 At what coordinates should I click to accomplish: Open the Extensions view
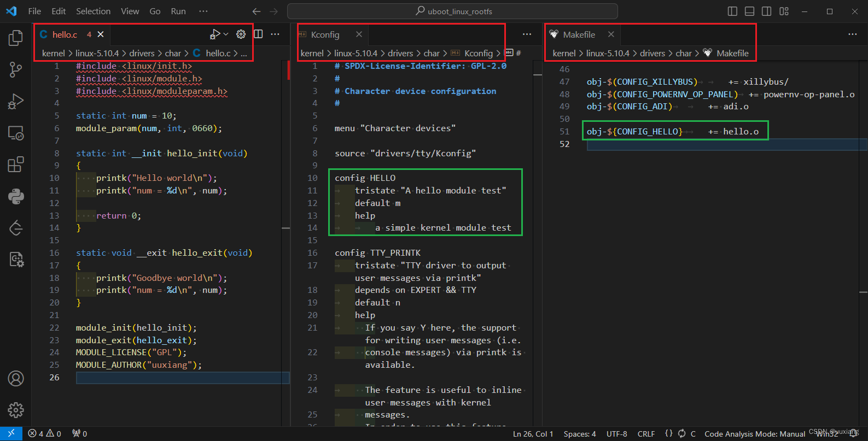(x=16, y=164)
